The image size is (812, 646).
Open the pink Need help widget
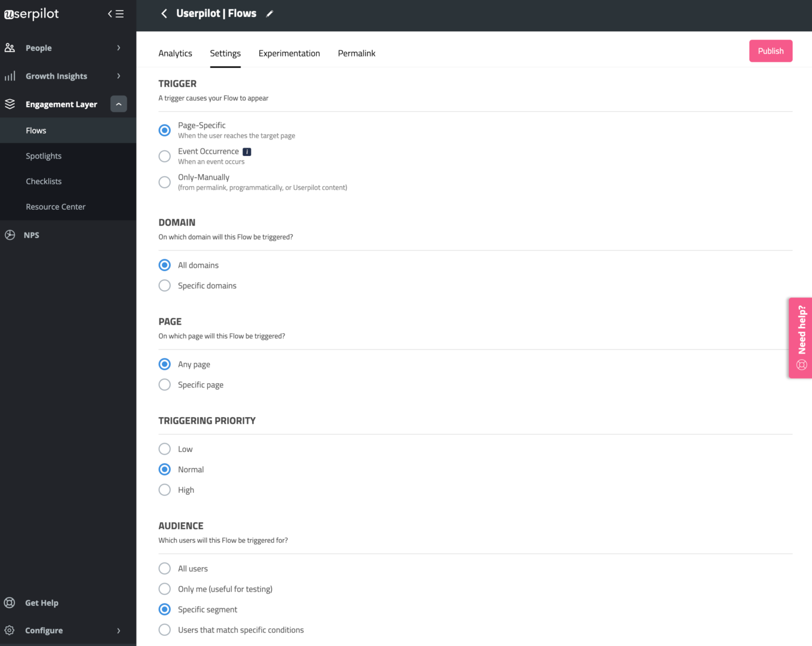(800, 337)
